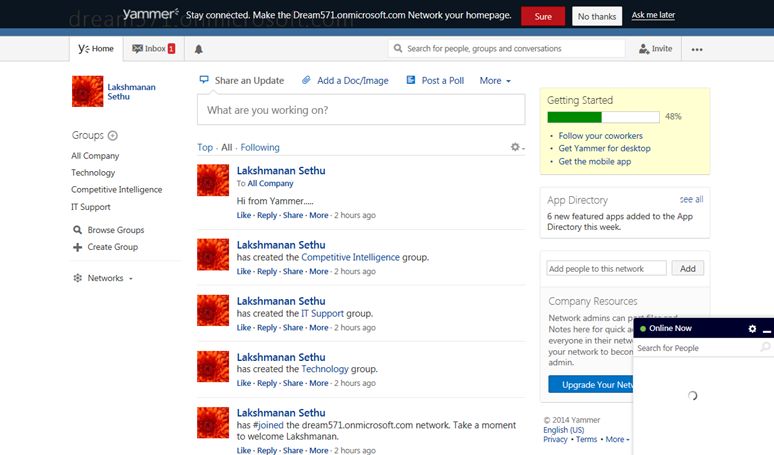Click see all in App Directory
The width and height of the screenshot is (774, 455).
(x=691, y=199)
